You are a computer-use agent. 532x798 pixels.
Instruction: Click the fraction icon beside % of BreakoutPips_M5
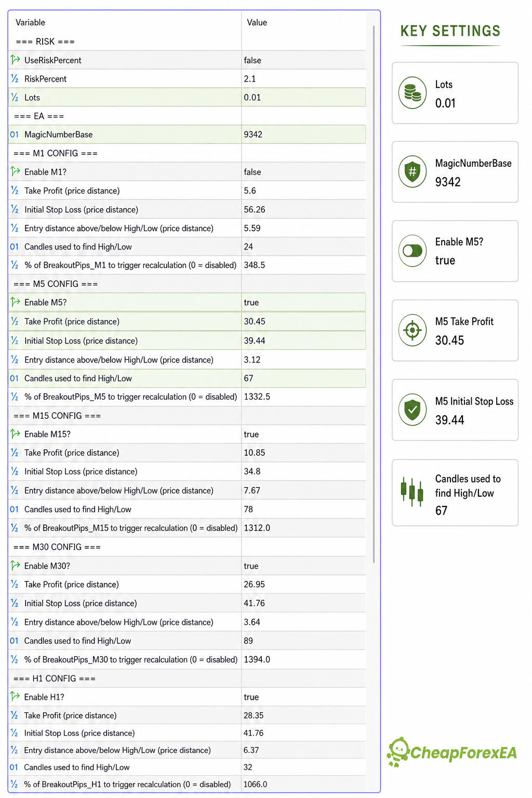pos(15,396)
